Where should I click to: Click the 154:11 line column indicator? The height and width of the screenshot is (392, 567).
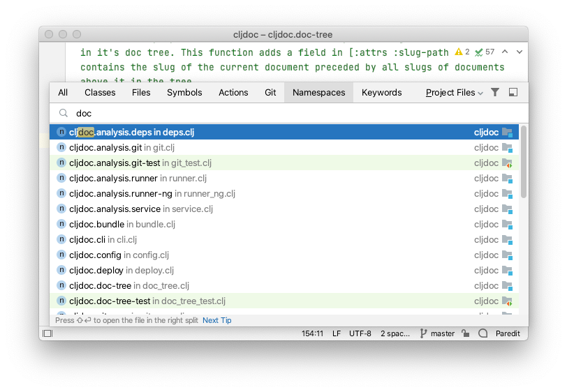tap(312, 333)
